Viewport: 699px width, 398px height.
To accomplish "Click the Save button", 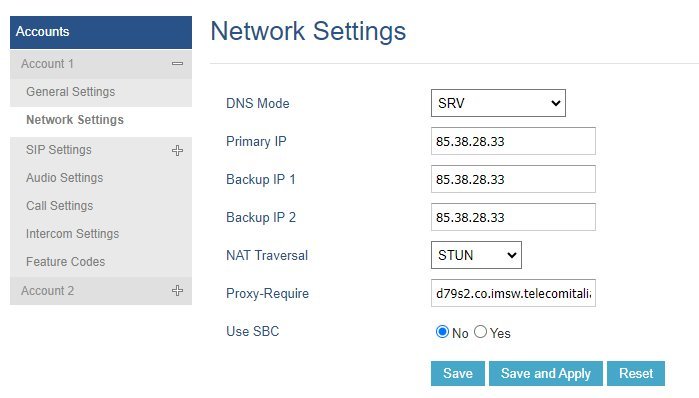I will [x=458, y=373].
